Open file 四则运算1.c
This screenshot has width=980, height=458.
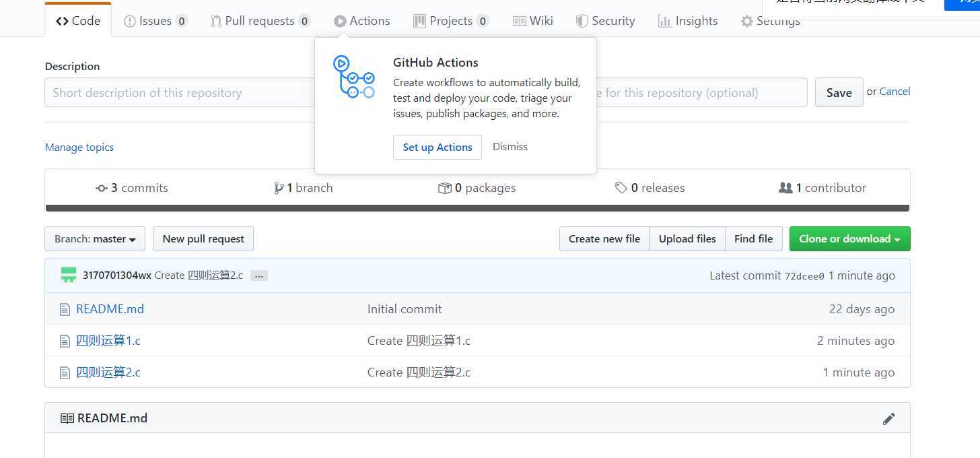108,341
